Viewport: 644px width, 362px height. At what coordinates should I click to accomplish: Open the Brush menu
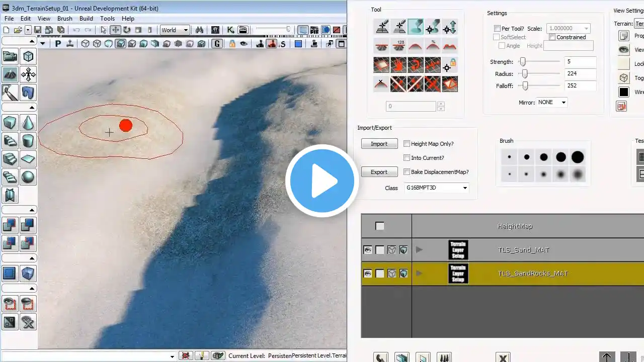click(65, 19)
